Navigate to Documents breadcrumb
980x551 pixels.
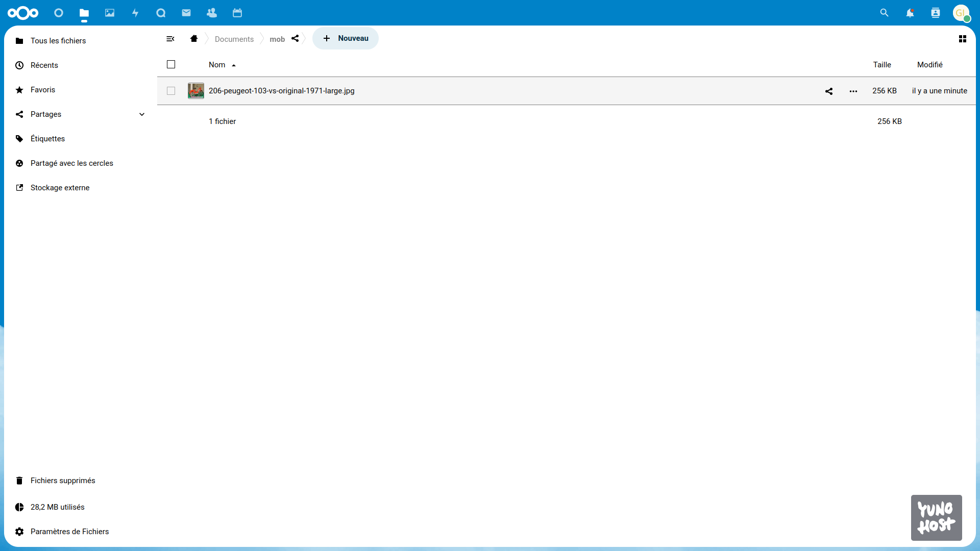(234, 39)
